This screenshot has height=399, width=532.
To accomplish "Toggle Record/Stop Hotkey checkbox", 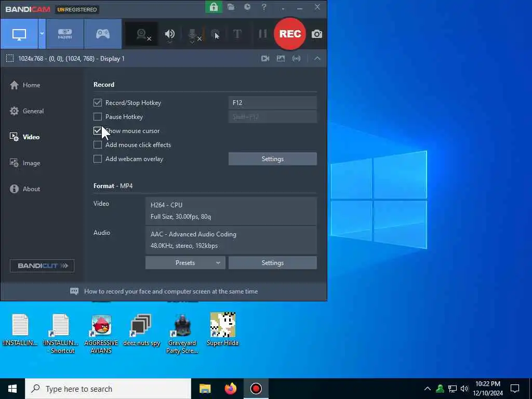I will click(98, 103).
